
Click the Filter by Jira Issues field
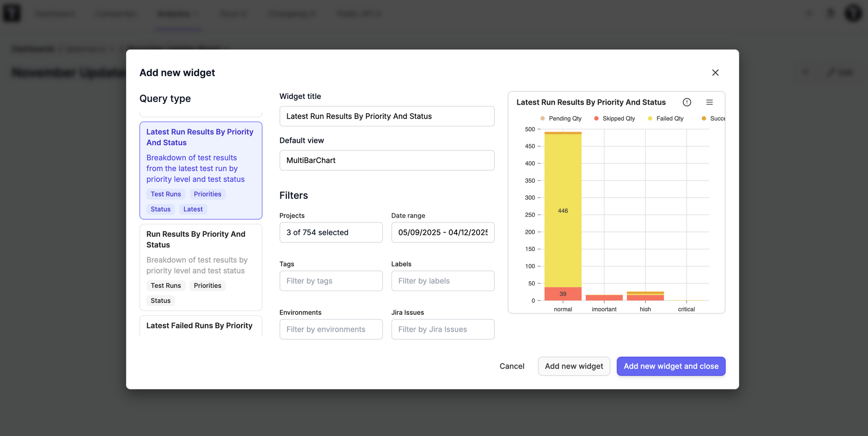[x=443, y=329]
